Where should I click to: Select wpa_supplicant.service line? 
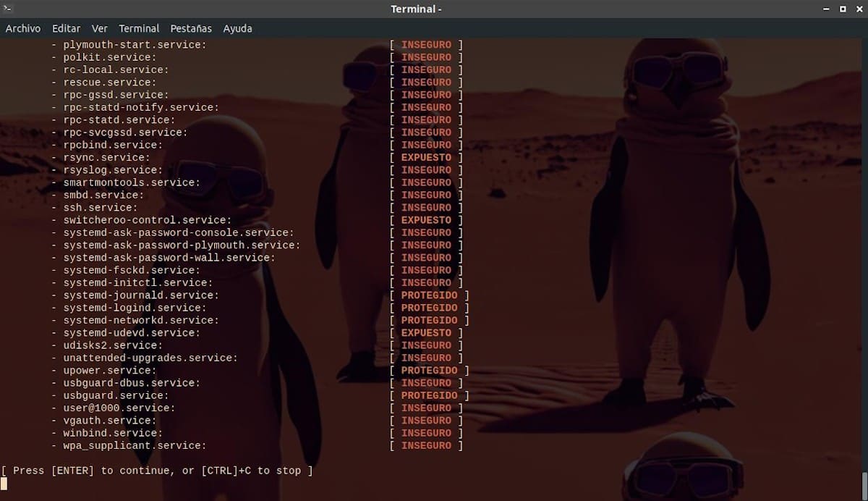[x=257, y=445]
